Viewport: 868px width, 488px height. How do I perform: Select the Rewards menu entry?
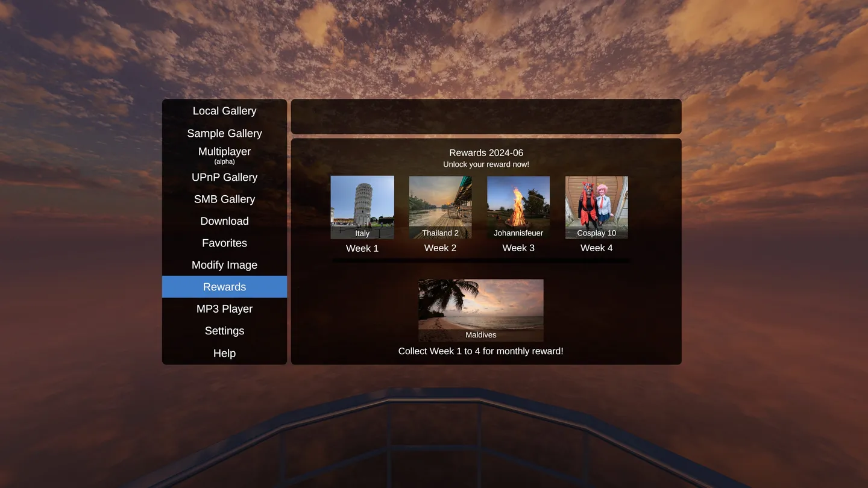point(224,286)
